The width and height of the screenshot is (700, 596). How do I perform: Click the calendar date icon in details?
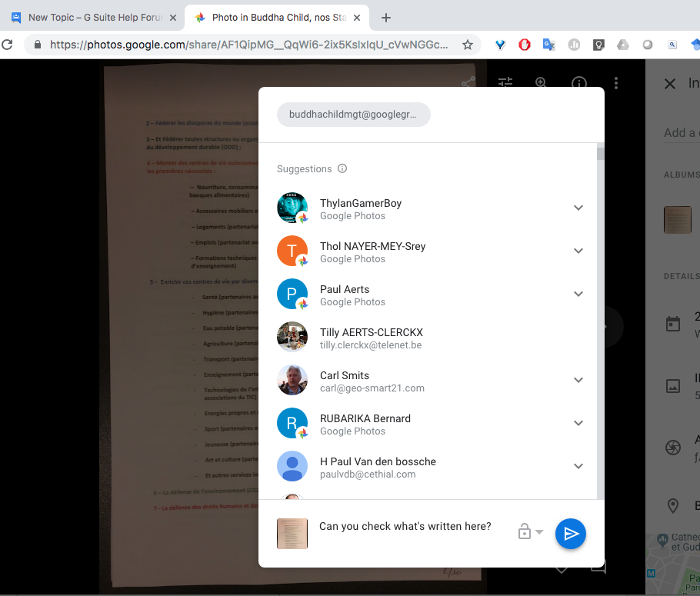click(x=673, y=324)
